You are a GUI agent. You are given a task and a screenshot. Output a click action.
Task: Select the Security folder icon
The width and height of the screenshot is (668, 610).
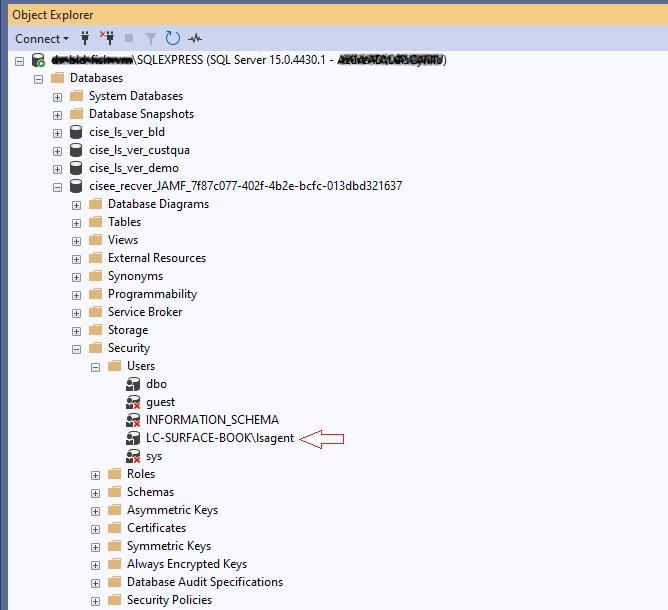click(95, 348)
